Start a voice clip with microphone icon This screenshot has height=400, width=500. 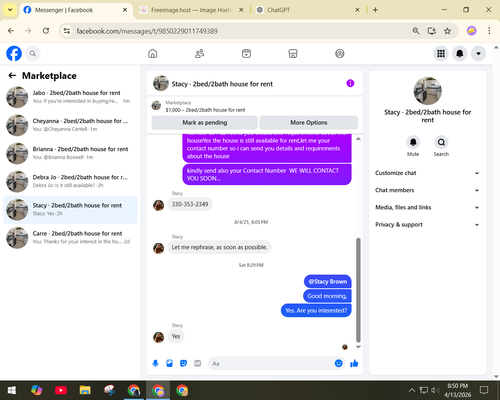(155, 363)
